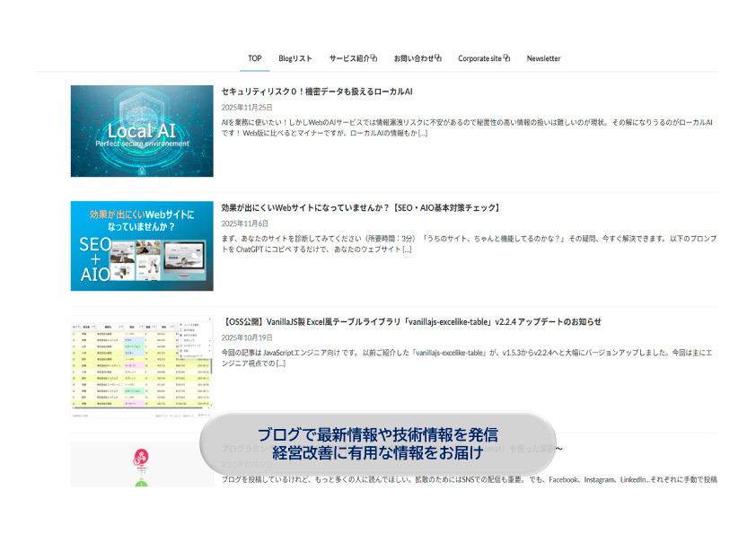Image resolution: width=756 pixels, height=534 pixels.
Task: Click the SEO + AIO article thumbnail
Action: (x=142, y=246)
